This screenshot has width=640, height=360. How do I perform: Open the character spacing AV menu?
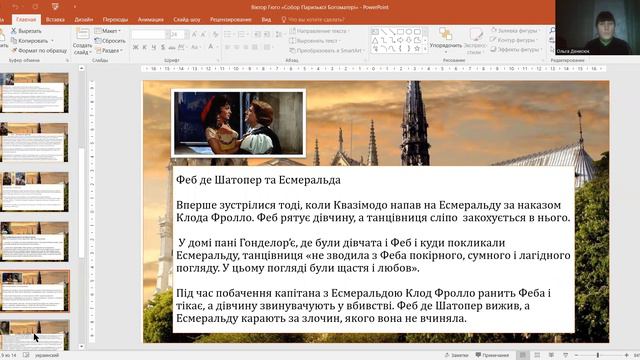[182, 47]
